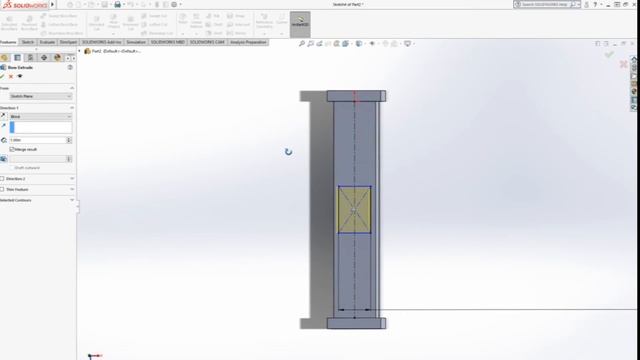
Task: Expand Part2 flyout tree arrow in viewport
Action: pyautogui.click(x=80, y=51)
